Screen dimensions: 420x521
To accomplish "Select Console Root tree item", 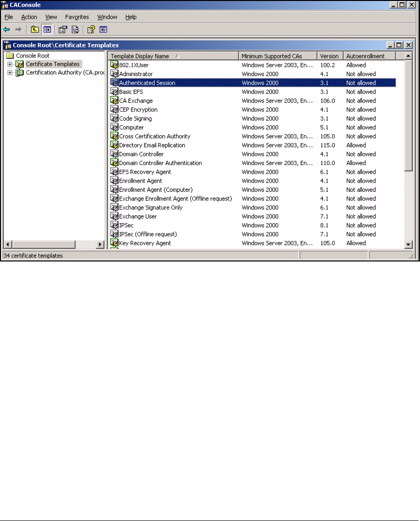I will [x=32, y=56].
